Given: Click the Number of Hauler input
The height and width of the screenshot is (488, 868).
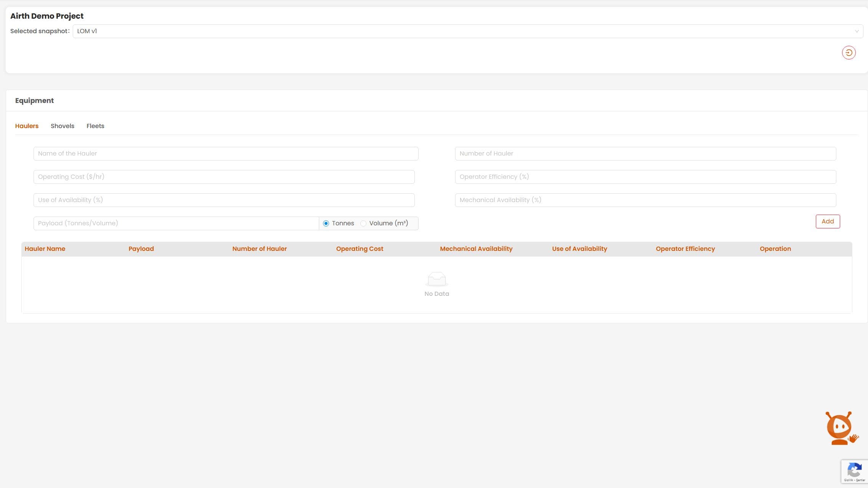Looking at the screenshot, I should tap(645, 154).
